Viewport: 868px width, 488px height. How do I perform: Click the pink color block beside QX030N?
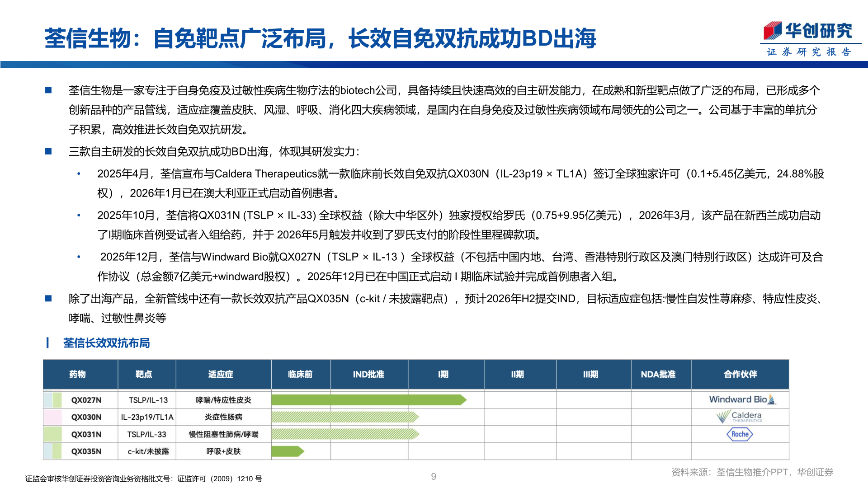[52, 417]
